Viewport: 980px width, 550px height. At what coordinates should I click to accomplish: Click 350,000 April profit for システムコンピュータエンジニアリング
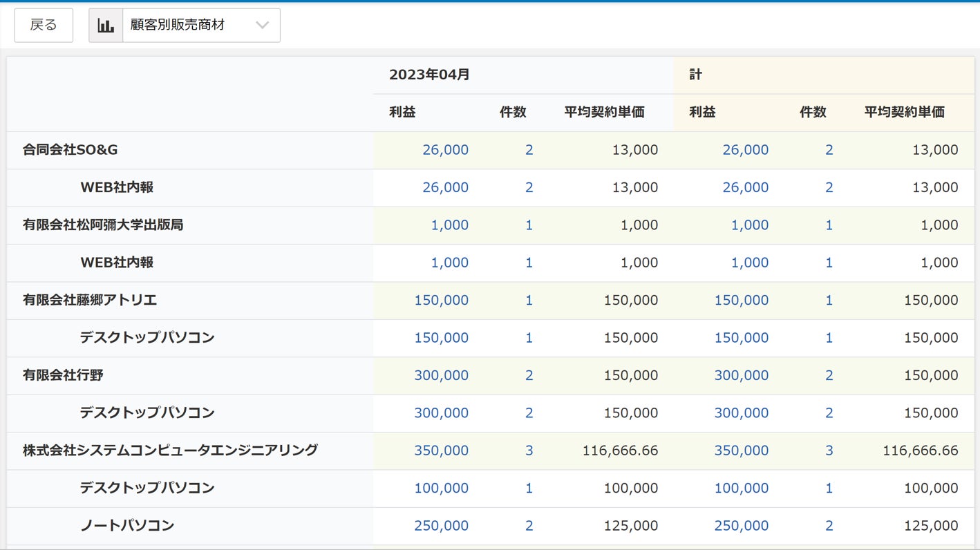[x=441, y=451]
